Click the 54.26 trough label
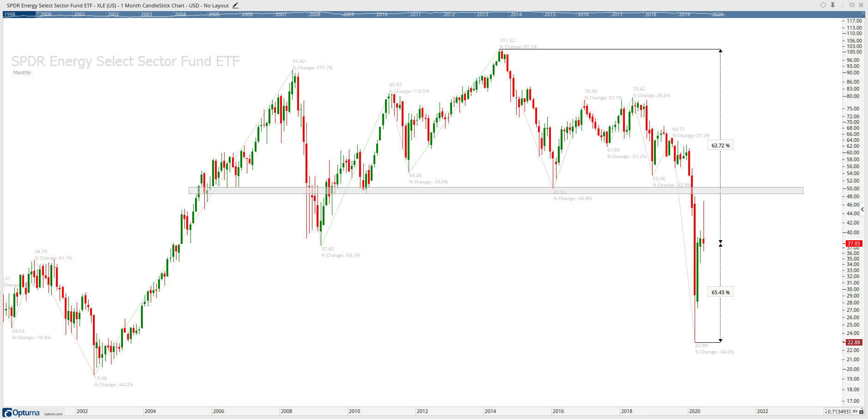 click(415, 176)
